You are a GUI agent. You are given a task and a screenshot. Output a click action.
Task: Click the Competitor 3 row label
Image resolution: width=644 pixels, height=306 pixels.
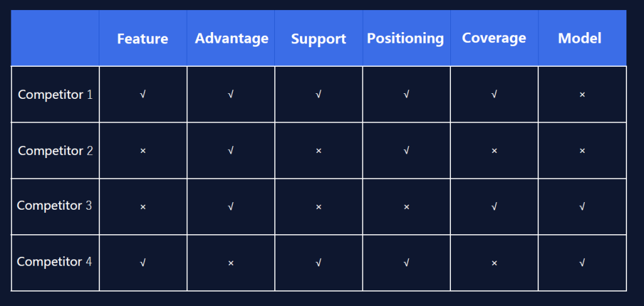[x=55, y=206]
